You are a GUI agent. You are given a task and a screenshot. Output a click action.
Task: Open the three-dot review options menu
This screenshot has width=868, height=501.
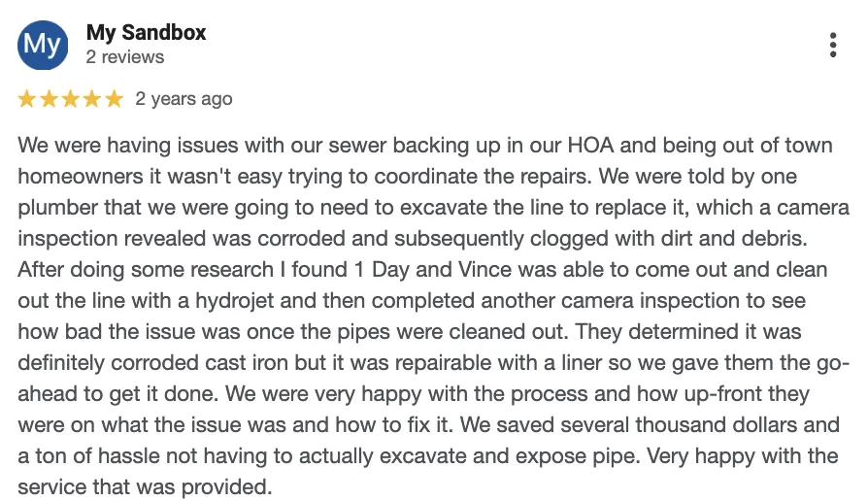tap(833, 45)
